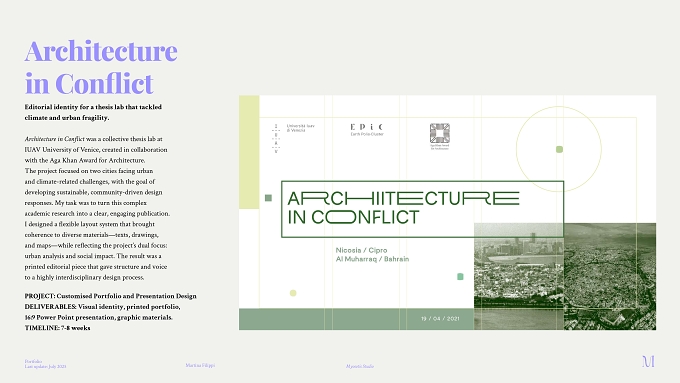Image resolution: width=680 pixels, height=383 pixels.
Task: Click the sage green bottom band of cover
Action: [356, 319]
